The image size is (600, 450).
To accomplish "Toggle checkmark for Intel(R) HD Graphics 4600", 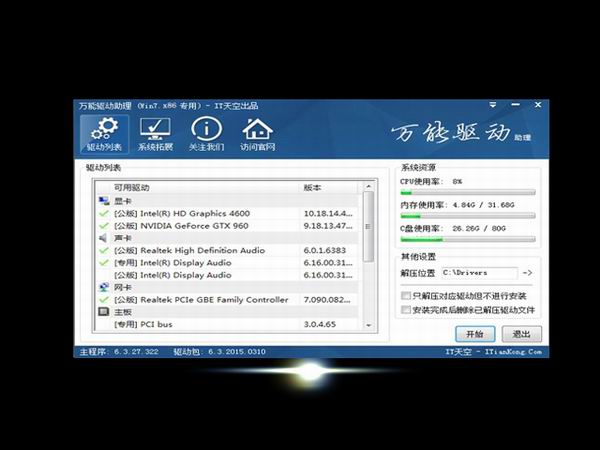I will 104,214.
